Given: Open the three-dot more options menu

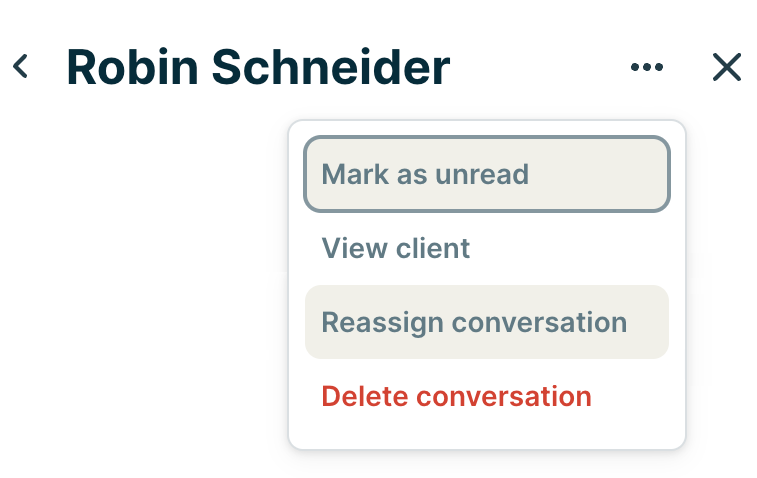Looking at the screenshot, I should point(647,67).
